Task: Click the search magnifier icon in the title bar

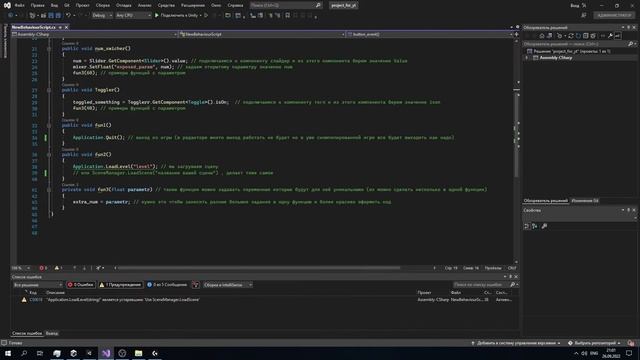Action: [318, 5]
